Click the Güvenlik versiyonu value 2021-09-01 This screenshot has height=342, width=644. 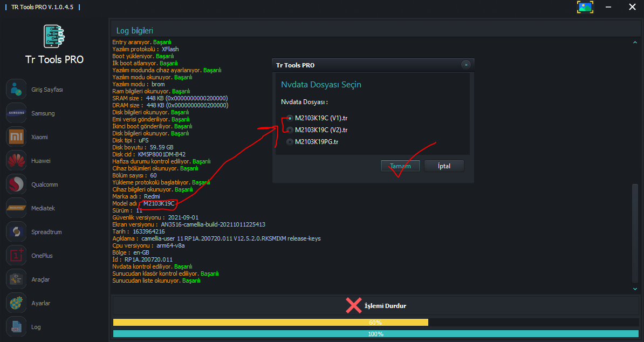tap(183, 217)
